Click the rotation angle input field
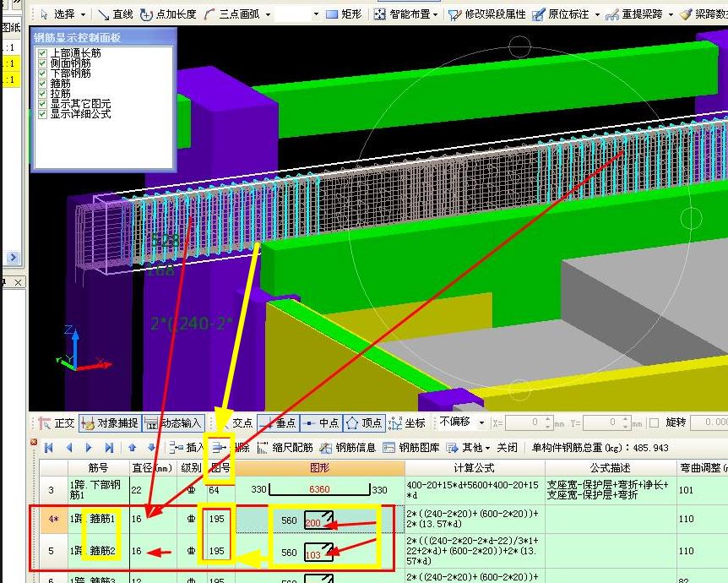 (709, 422)
